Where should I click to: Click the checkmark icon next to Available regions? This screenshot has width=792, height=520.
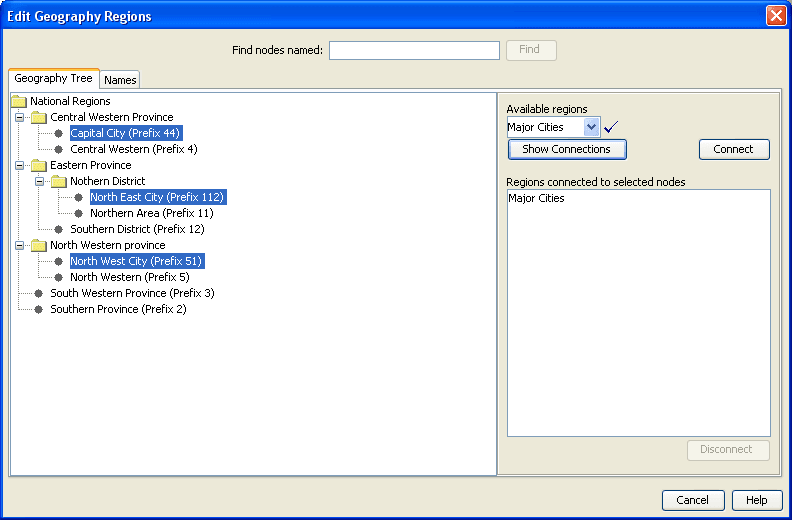click(x=611, y=126)
